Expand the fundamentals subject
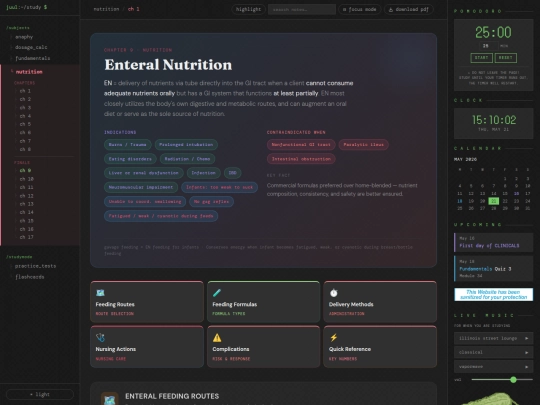 point(32,58)
